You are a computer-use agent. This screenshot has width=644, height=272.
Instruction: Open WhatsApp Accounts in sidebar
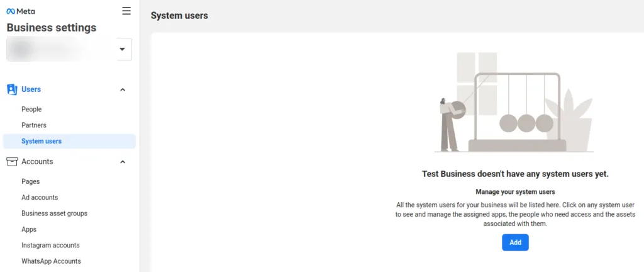coord(52,261)
